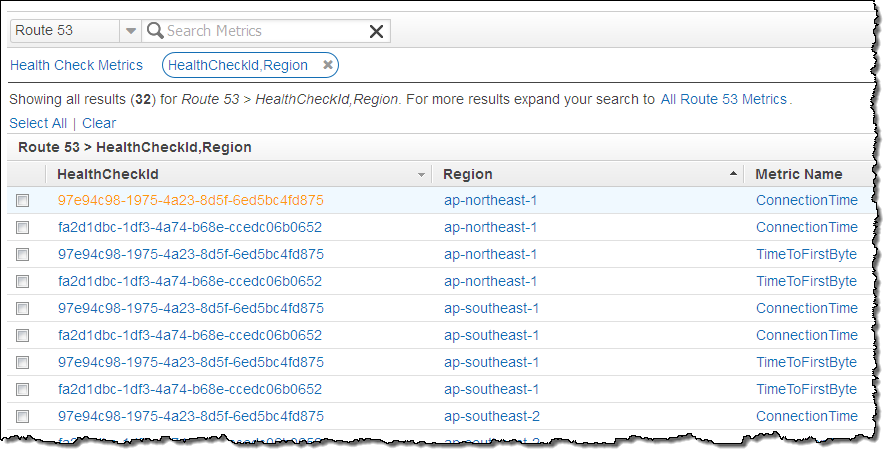Viewport: 889px width, 454px height.
Task: Remove the HealthCheckId,Region filter tag
Action: click(327, 65)
